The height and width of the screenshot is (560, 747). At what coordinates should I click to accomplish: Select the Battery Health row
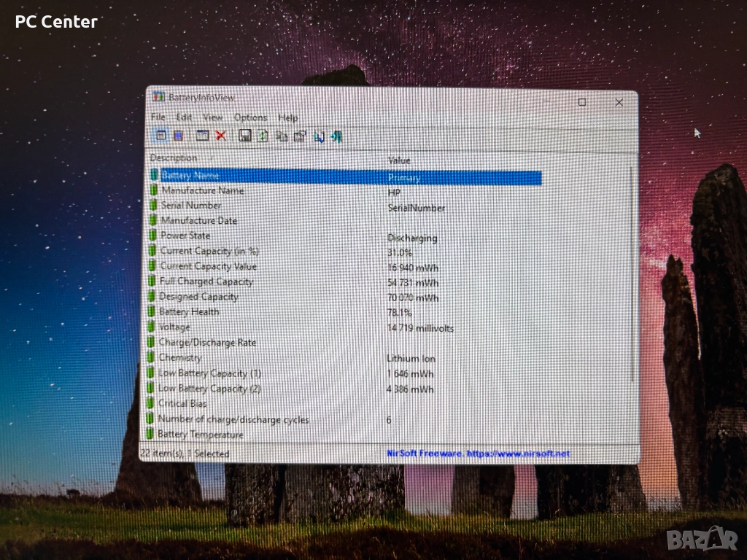pos(188,312)
